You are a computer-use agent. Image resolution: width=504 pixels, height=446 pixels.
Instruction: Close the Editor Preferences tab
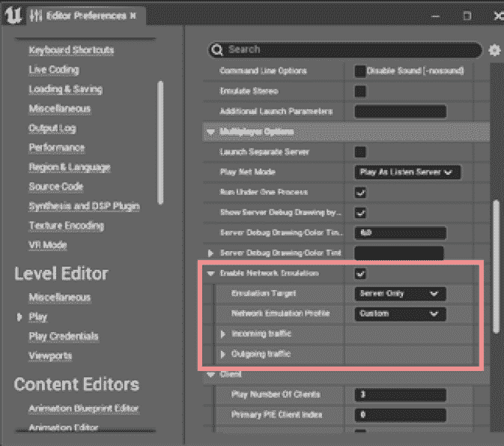(x=133, y=16)
